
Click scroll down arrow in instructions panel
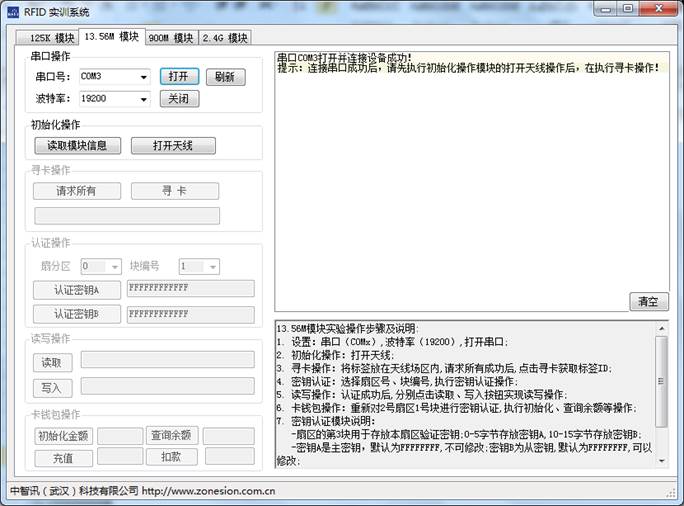[661, 462]
